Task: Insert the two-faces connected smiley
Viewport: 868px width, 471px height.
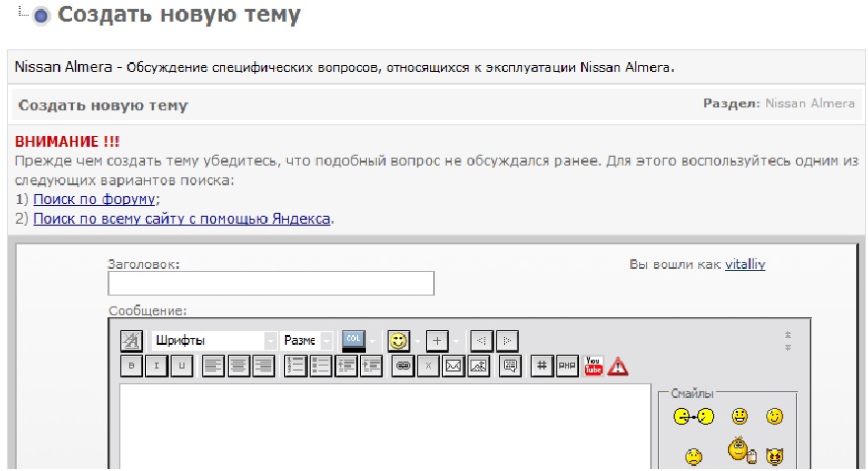Action: click(x=693, y=416)
